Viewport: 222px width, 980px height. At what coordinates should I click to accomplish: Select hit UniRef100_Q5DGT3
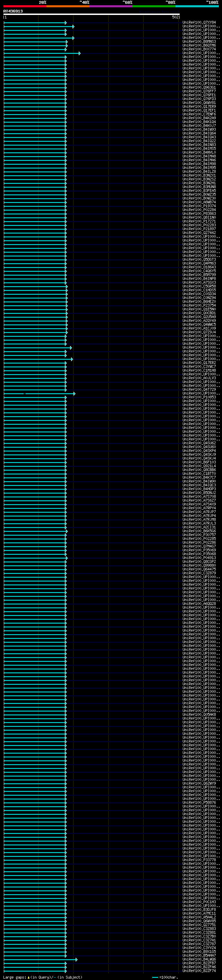(199, 259)
